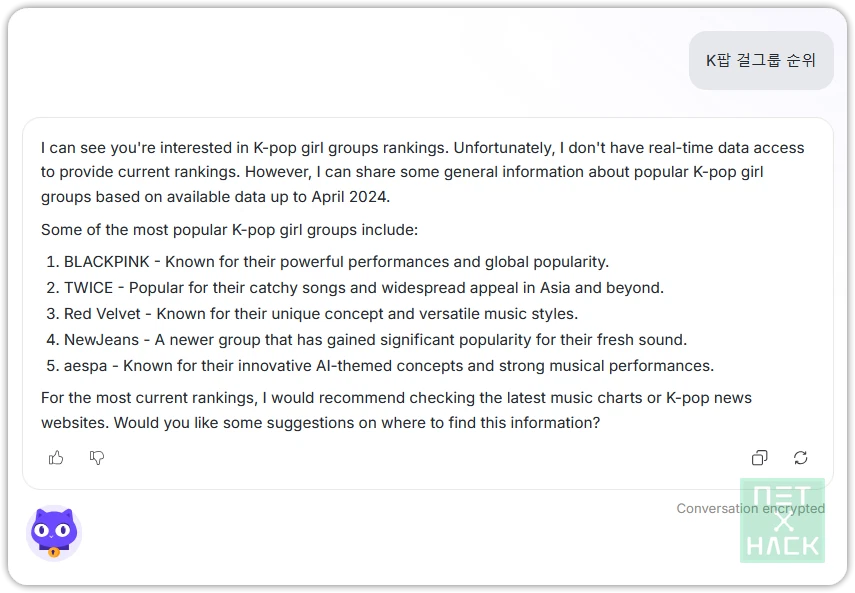Click the question 'Would you like some suggestions'
855x593 pixels.
pos(357,423)
